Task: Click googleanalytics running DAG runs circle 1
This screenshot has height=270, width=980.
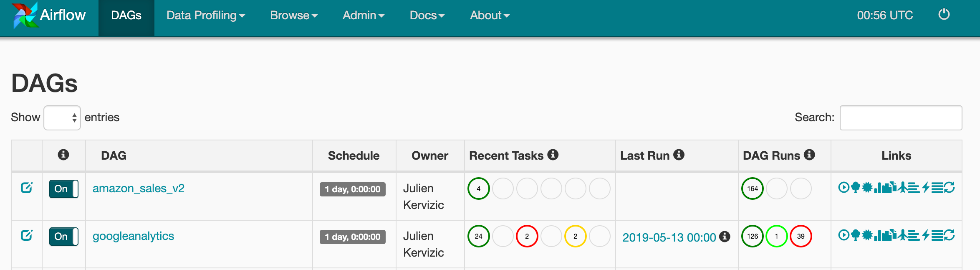Action: pos(777,236)
